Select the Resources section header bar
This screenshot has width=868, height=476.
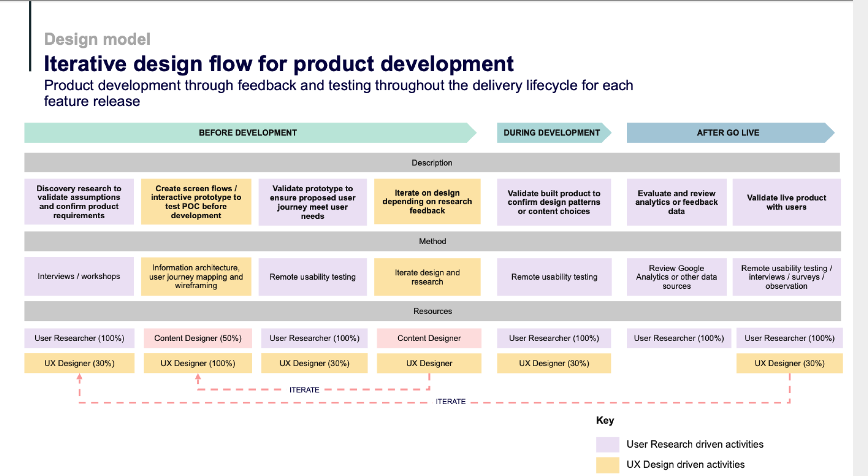tap(433, 311)
